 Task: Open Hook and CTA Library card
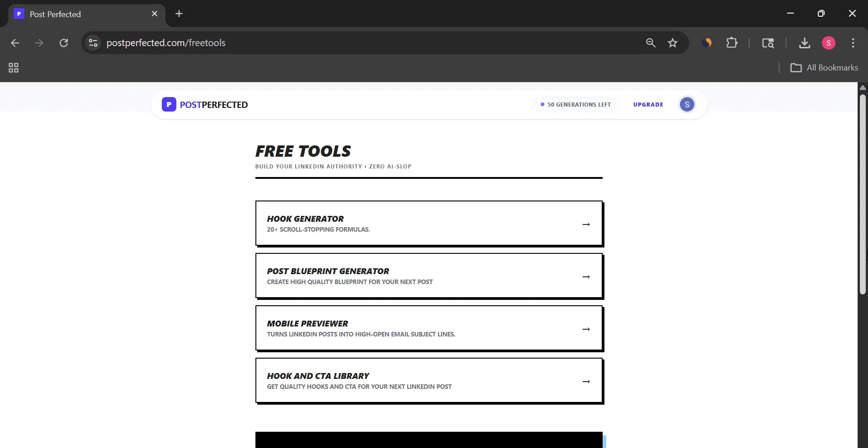(x=429, y=381)
